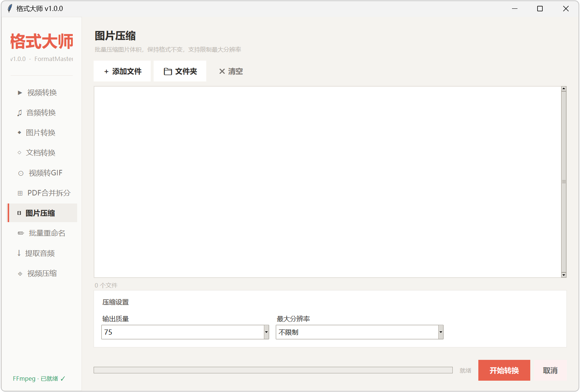Click the description text under 图片压缩 heading

tap(168, 49)
